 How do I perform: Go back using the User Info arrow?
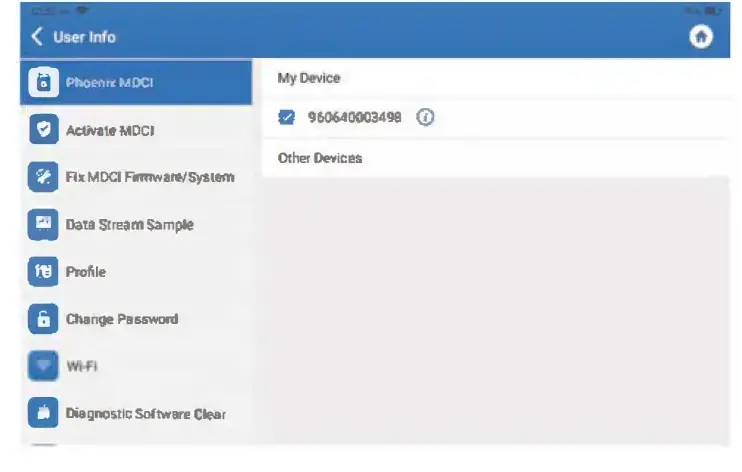pyautogui.click(x=37, y=36)
